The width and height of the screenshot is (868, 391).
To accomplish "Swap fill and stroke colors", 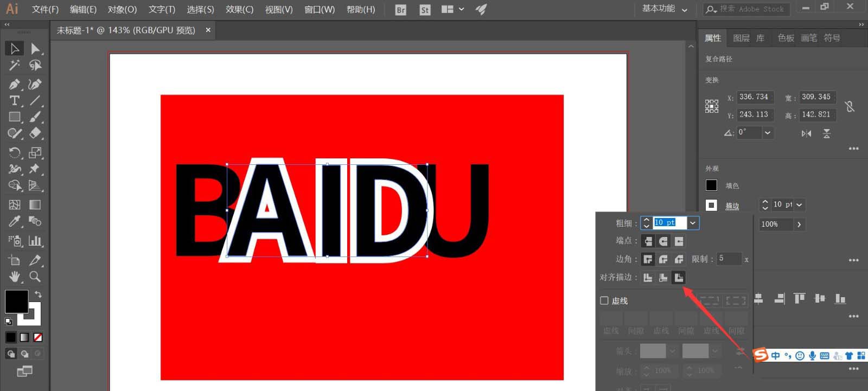I will click(x=38, y=294).
